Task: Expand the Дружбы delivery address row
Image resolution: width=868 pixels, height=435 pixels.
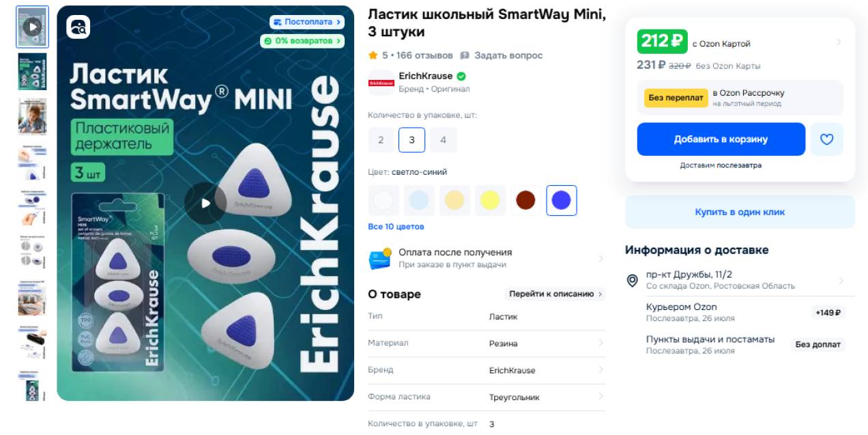Action: click(740, 280)
